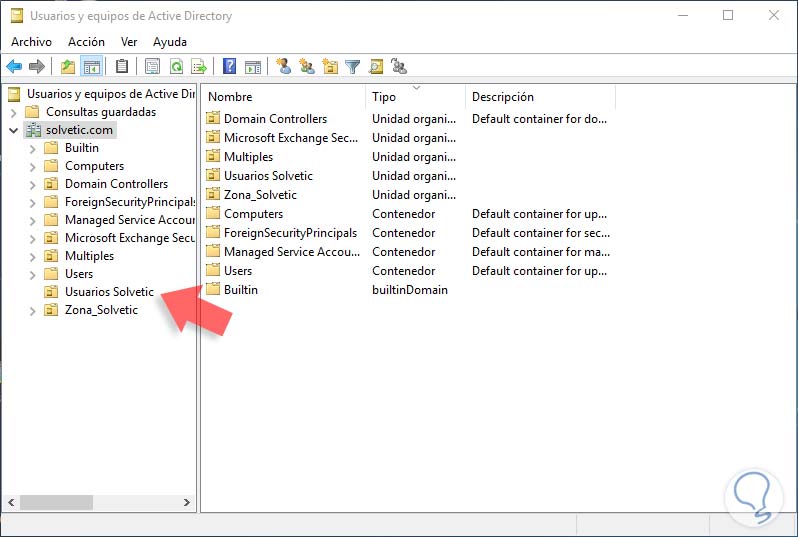Select root Usuarios y equipos de Active Directory node
The height and width of the screenshot is (537, 798).
(110, 94)
